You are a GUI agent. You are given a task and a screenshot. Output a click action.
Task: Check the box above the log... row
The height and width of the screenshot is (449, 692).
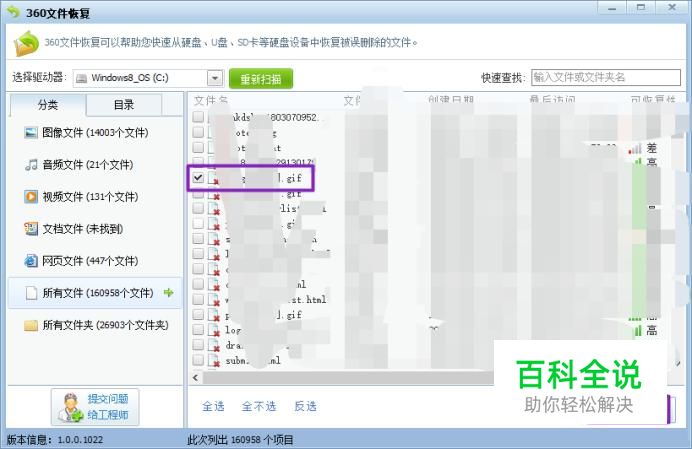click(198, 314)
